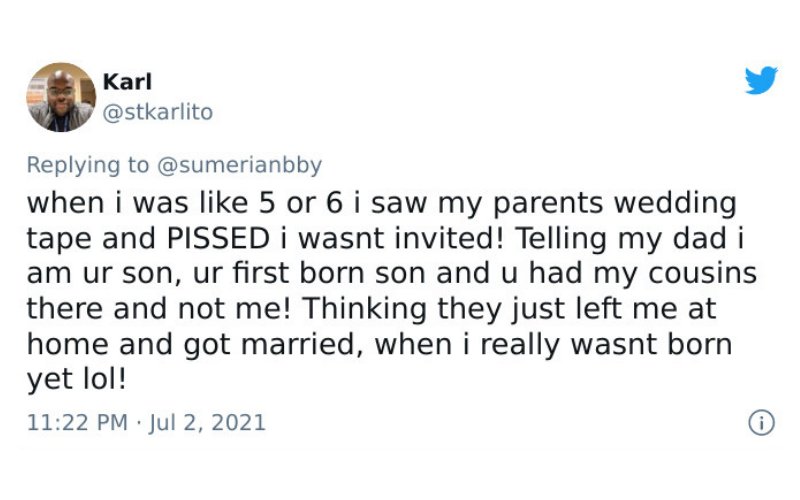Open the 11:22 PM timestamp
Screen dimensions: 800x500
click(77, 422)
